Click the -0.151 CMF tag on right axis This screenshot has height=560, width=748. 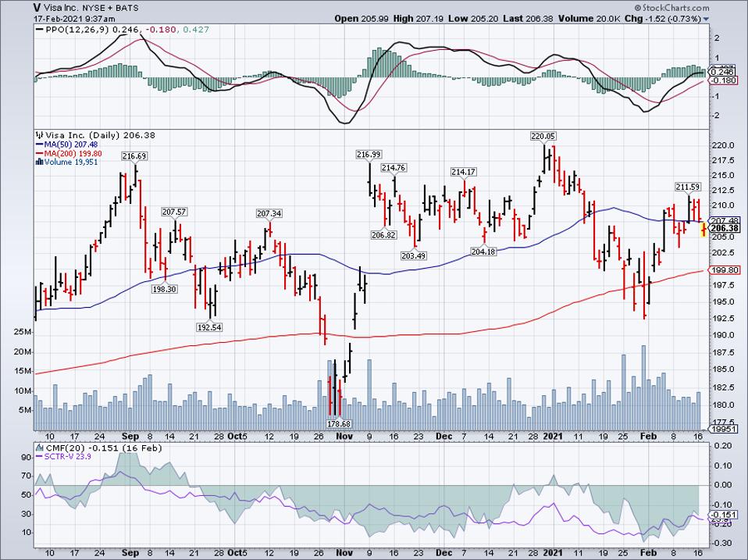[x=723, y=515]
